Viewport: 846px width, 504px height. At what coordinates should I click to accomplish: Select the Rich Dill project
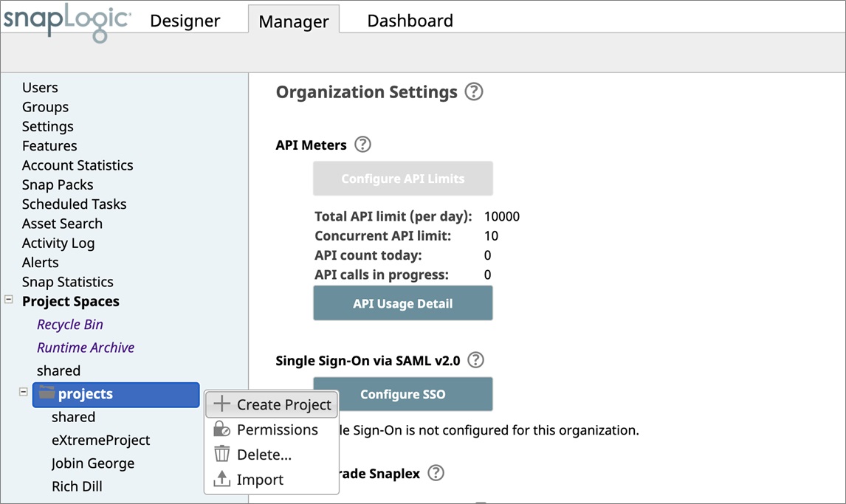pos(78,486)
